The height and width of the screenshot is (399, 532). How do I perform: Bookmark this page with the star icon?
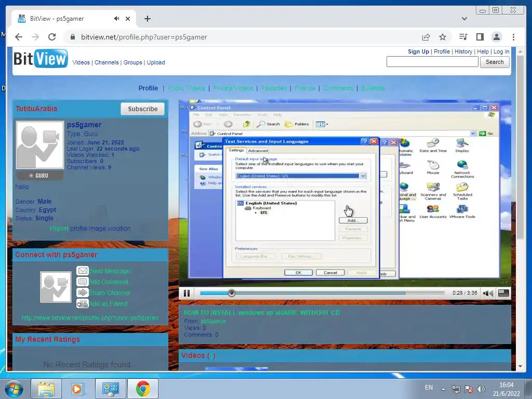pyautogui.click(x=443, y=37)
